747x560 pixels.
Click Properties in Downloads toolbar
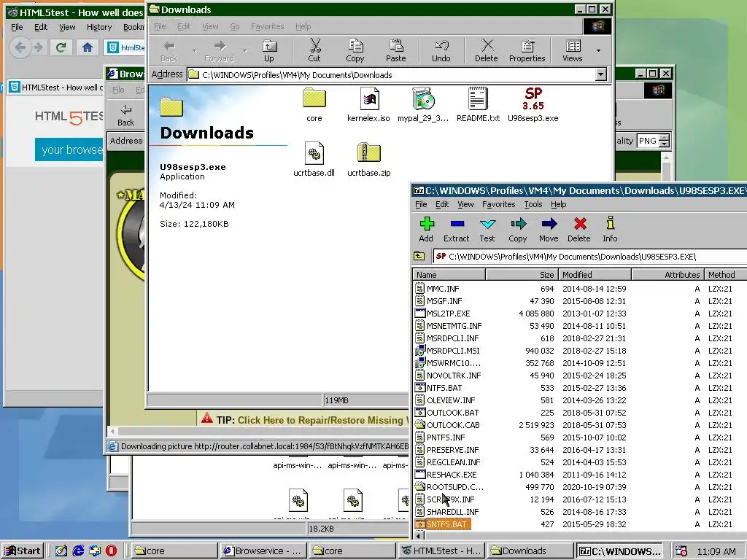[527, 50]
